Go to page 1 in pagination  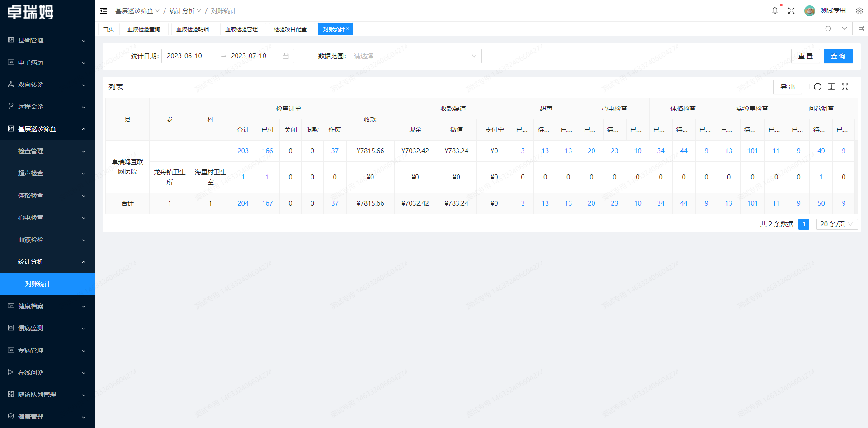pyautogui.click(x=804, y=224)
